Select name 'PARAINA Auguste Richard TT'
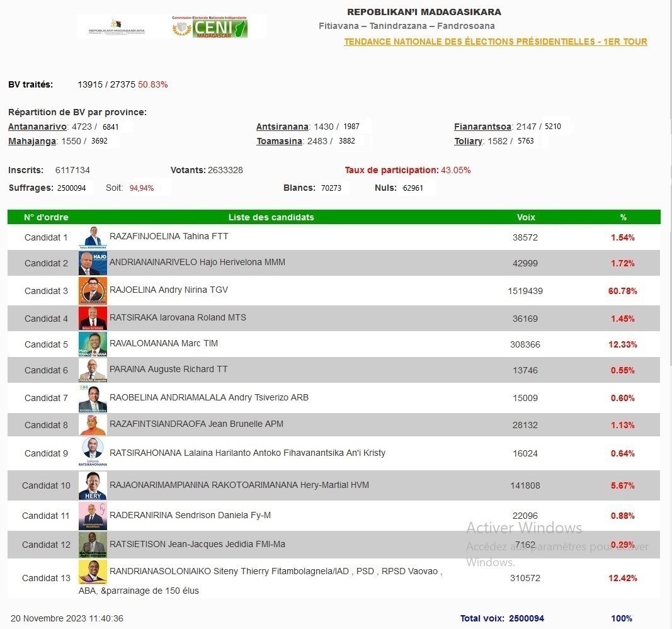This screenshot has width=672, height=629. (168, 370)
